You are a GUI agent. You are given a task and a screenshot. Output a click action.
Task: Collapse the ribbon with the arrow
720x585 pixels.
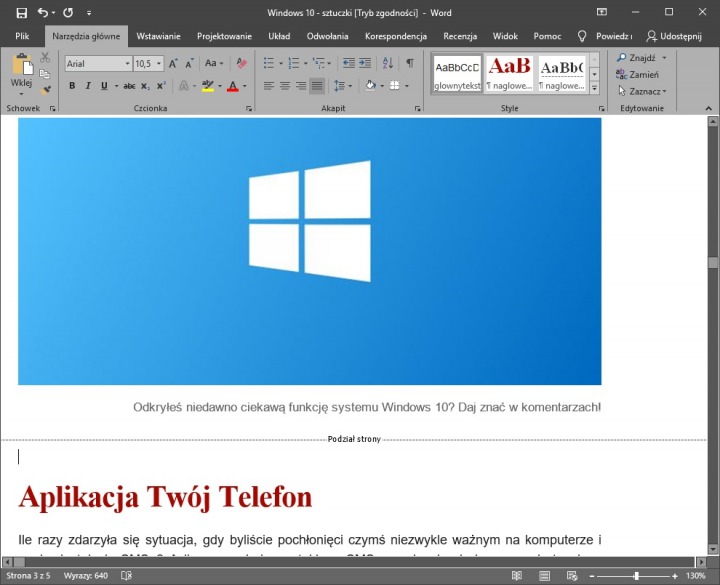(x=709, y=108)
